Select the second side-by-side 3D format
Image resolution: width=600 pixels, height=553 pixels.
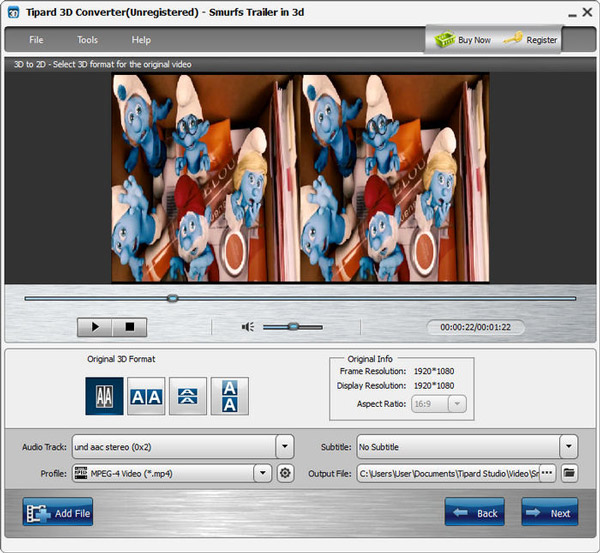146,396
